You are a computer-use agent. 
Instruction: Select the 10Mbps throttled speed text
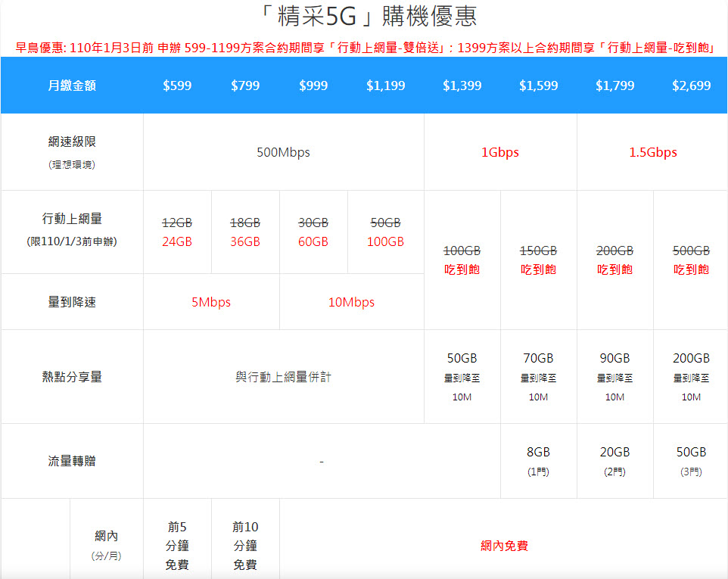[x=351, y=302]
